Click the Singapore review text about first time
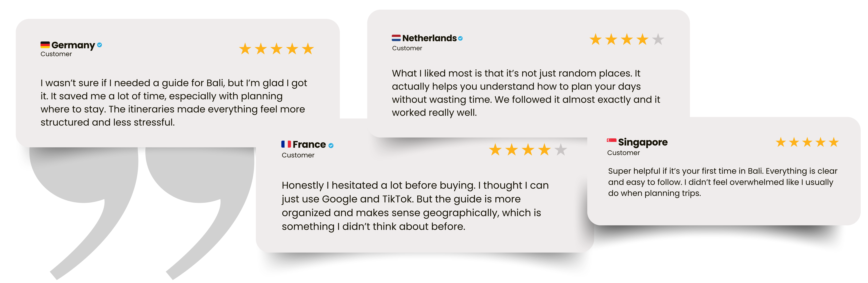This screenshot has width=868, height=283. tap(722, 182)
